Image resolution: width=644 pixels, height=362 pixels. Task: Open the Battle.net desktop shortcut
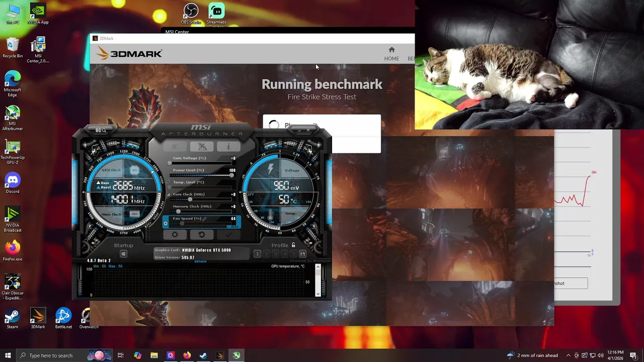(63, 319)
